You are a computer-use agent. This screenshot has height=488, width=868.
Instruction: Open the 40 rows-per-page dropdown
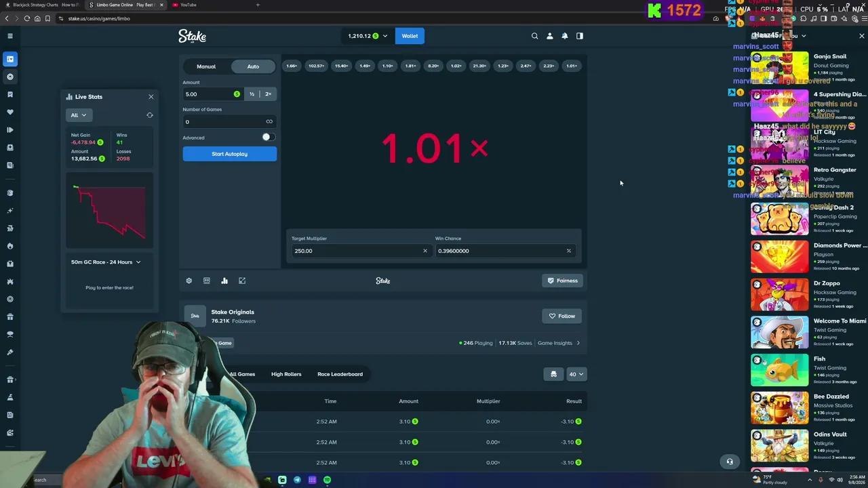point(576,374)
